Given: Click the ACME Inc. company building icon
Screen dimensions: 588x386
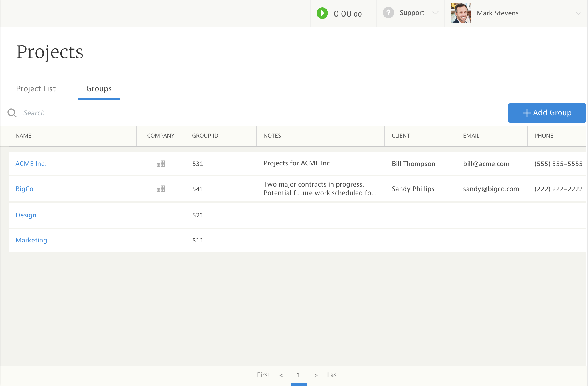Looking at the screenshot, I should click(161, 164).
